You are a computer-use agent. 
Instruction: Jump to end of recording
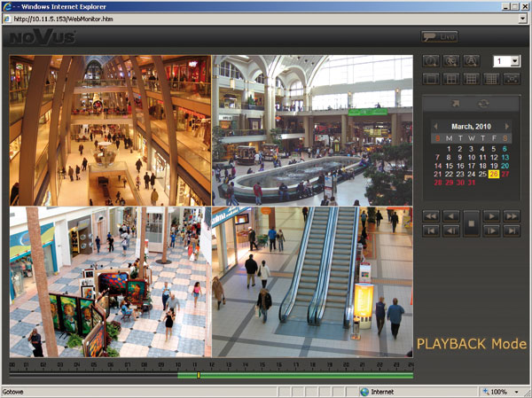tap(512, 231)
